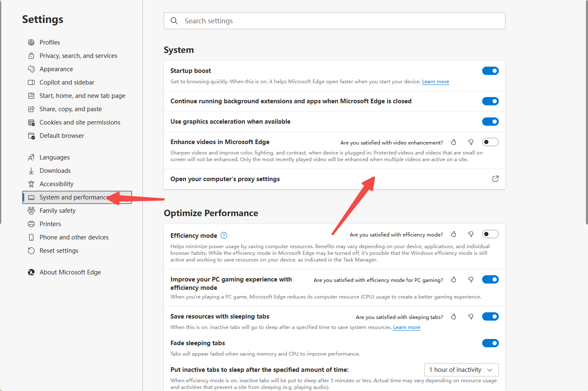Turn off Startup boost toggle

pyautogui.click(x=490, y=71)
